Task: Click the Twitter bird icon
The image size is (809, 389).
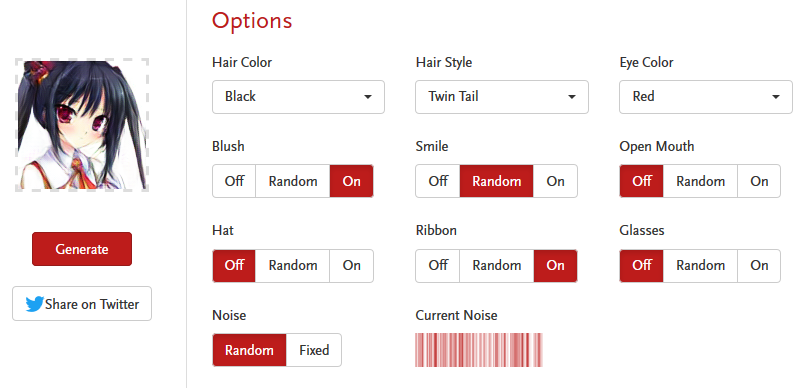Action: point(35,304)
